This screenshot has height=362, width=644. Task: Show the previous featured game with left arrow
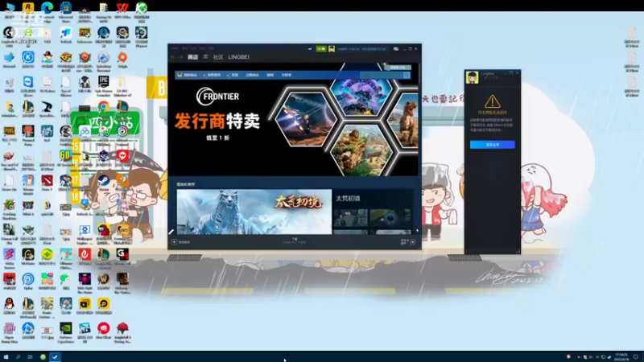point(171,232)
